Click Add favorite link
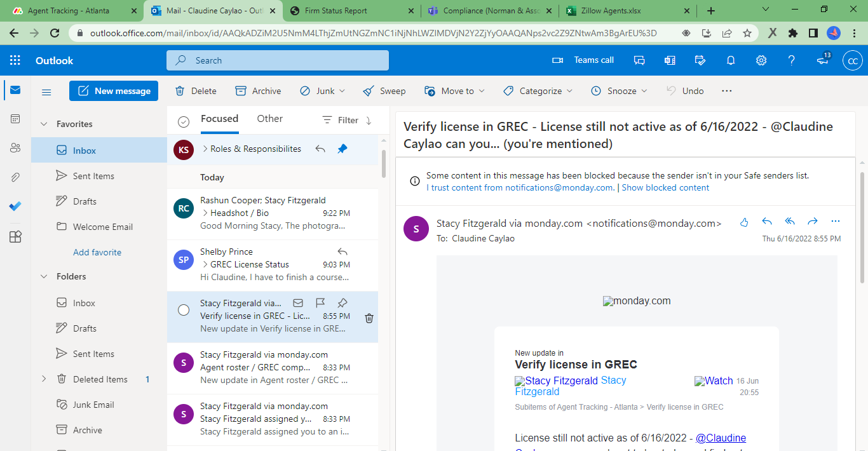The image size is (868, 451). (x=97, y=252)
